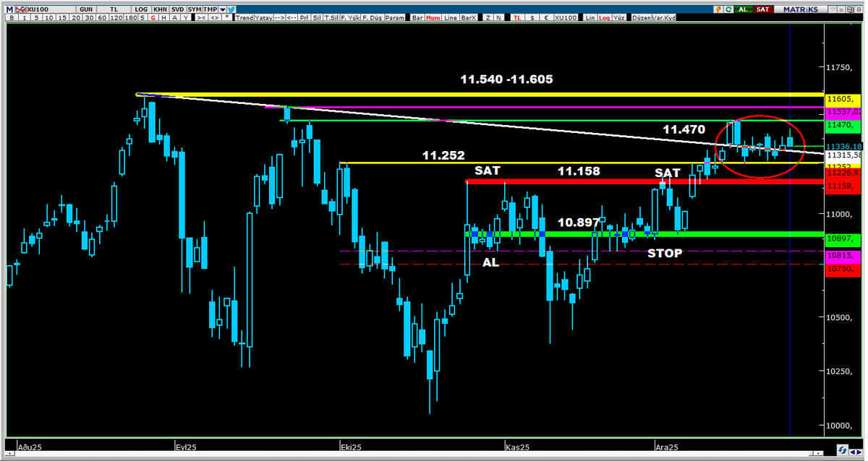The width and height of the screenshot is (868, 461).
Task: Click the left-right navigation arrows at bottom right
Action: coord(856,452)
